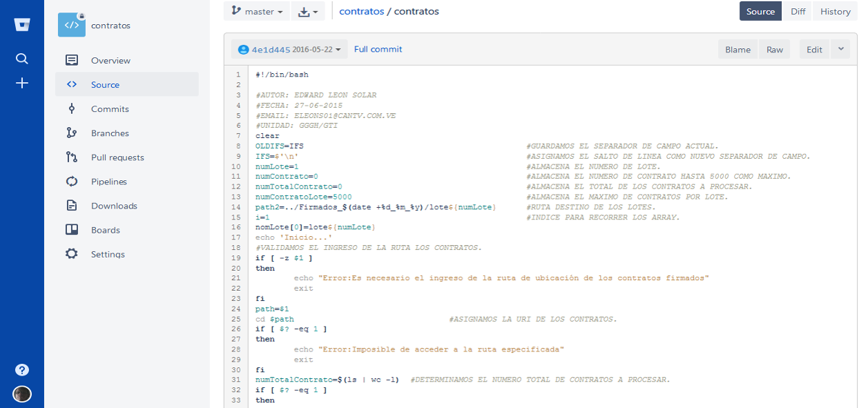Expand the commit 4e1d445 selector
Image resolution: width=868 pixels, height=408 pixels.
tap(289, 50)
